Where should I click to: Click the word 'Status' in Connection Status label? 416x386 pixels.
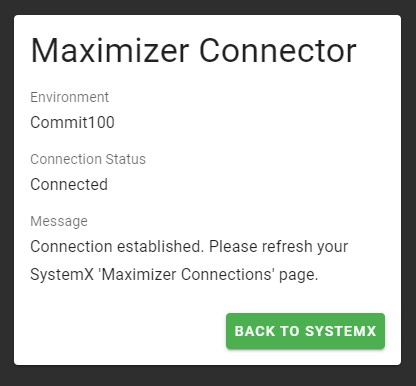point(126,159)
